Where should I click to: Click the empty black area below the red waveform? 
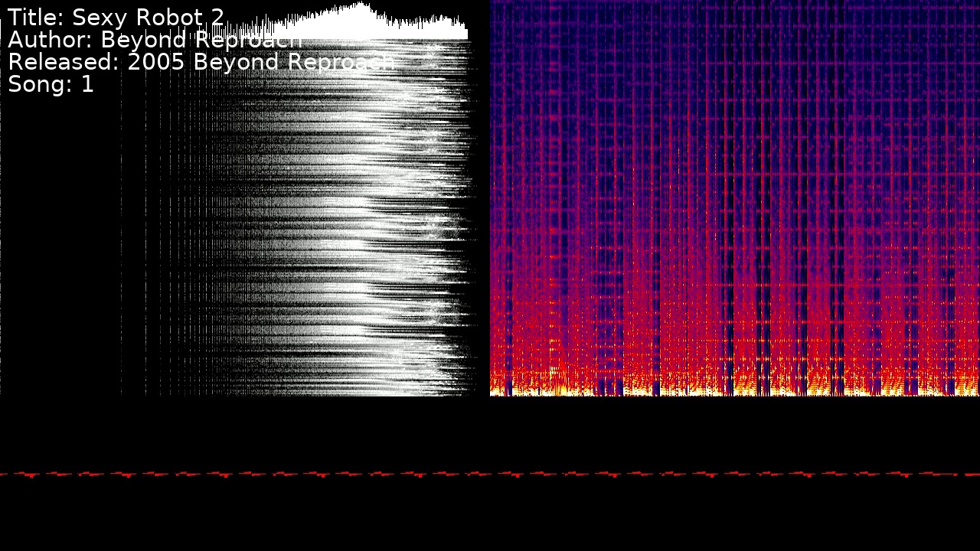click(490, 517)
